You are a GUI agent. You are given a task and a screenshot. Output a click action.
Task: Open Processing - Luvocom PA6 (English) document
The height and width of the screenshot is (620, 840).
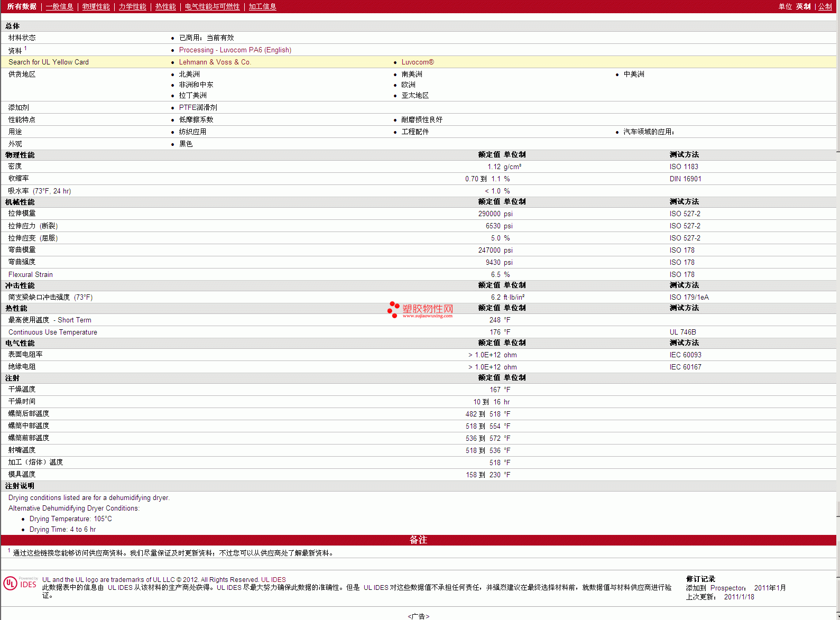pyautogui.click(x=235, y=50)
